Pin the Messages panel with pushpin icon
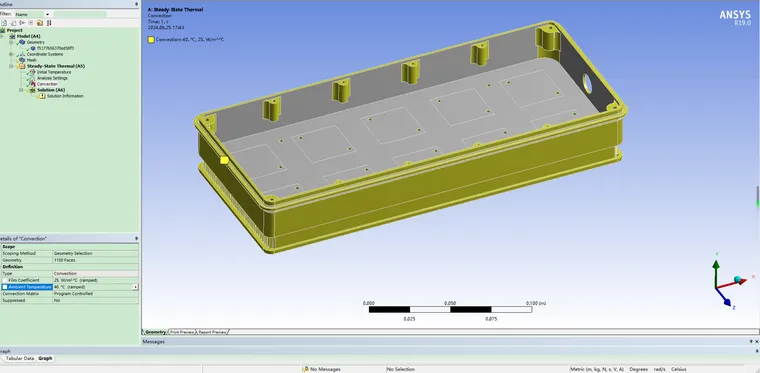This screenshot has width=760, height=373. [x=751, y=342]
